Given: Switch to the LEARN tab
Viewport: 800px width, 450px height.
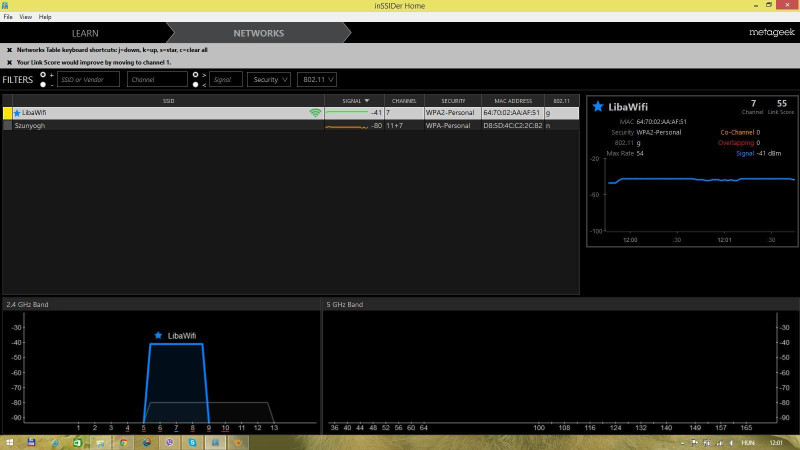Looking at the screenshot, I should point(85,33).
